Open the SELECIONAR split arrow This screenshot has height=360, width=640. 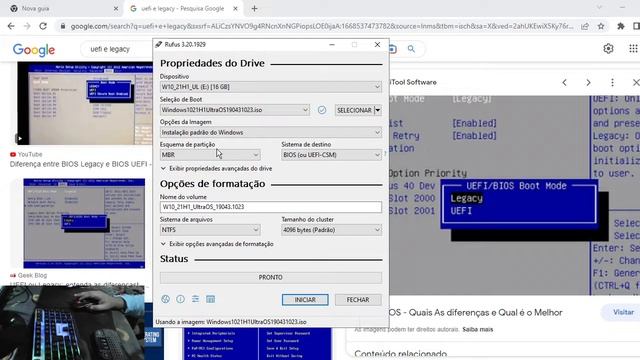(x=378, y=110)
